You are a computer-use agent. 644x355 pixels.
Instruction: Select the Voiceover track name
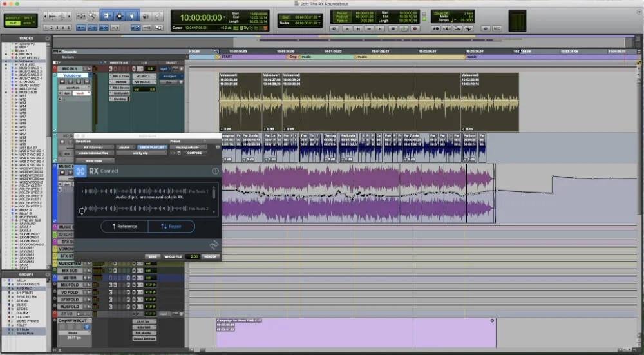pyautogui.click(x=73, y=75)
